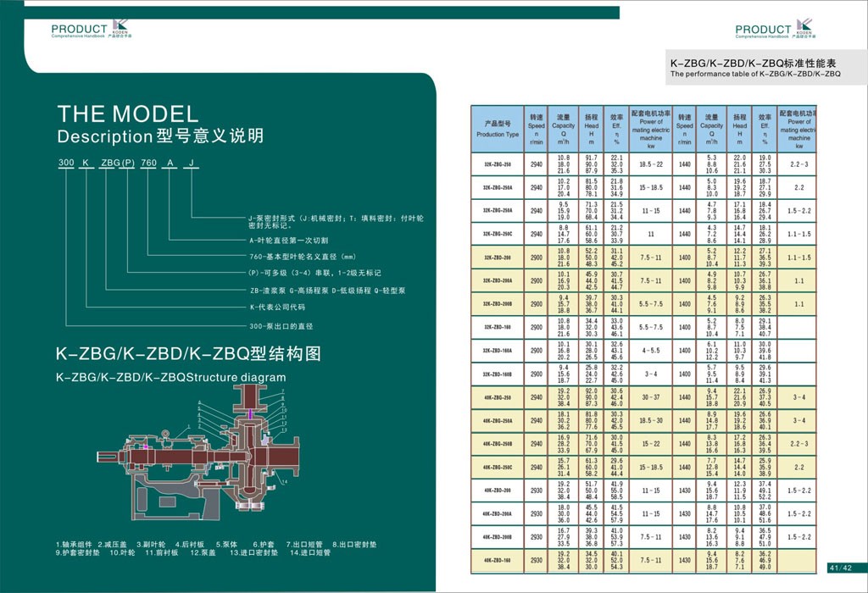Screen dimensions: 868x593
Task: Select the 32K-ZBG-250 product row label
Action: coord(498,164)
